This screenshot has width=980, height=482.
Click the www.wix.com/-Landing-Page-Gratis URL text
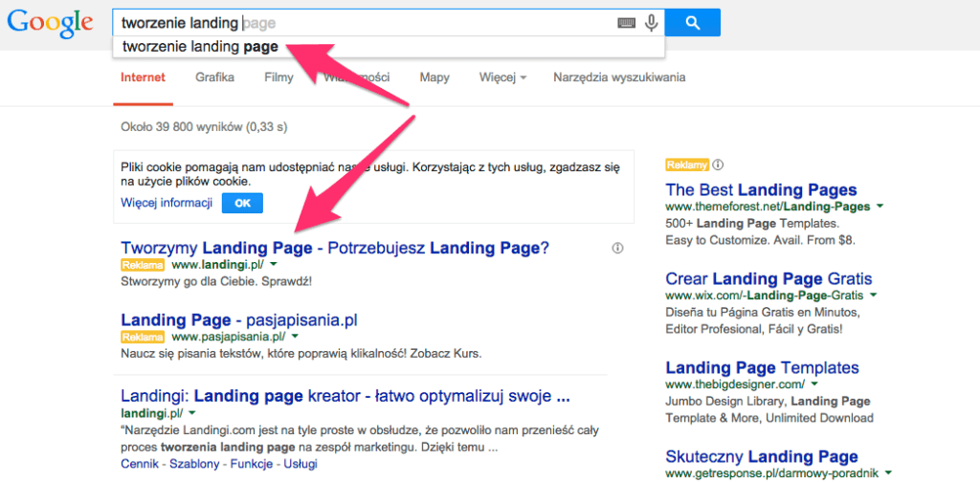click(765, 296)
